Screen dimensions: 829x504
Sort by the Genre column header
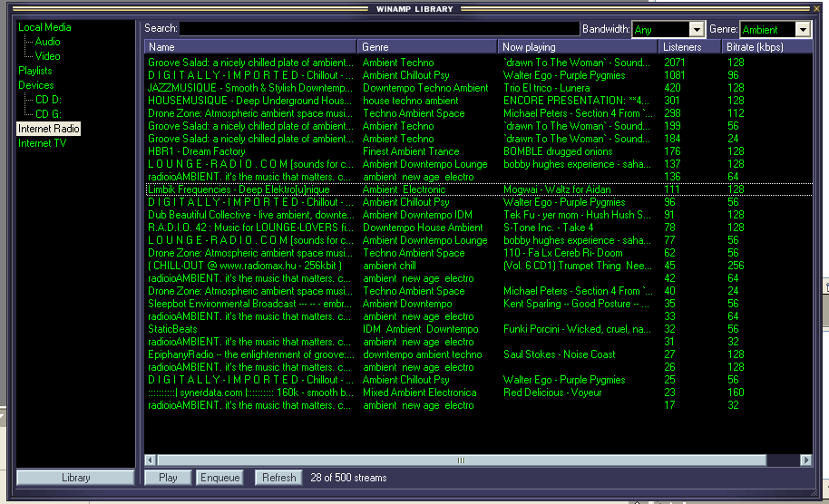(x=427, y=47)
